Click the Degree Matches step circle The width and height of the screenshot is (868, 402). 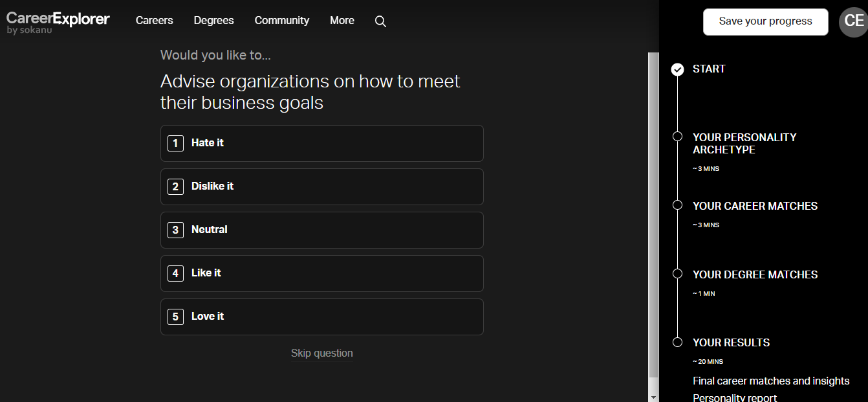[677, 274]
